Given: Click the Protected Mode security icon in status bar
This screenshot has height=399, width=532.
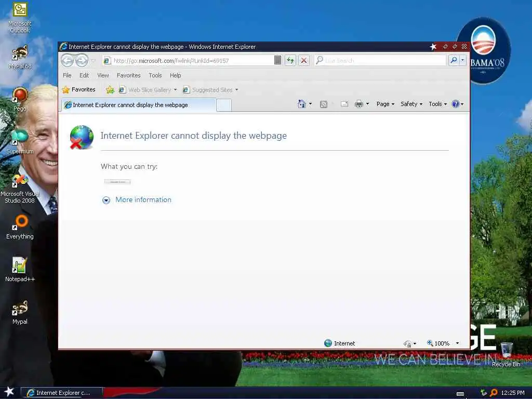Looking at the screenshot, I should click(x=407, y=344).
